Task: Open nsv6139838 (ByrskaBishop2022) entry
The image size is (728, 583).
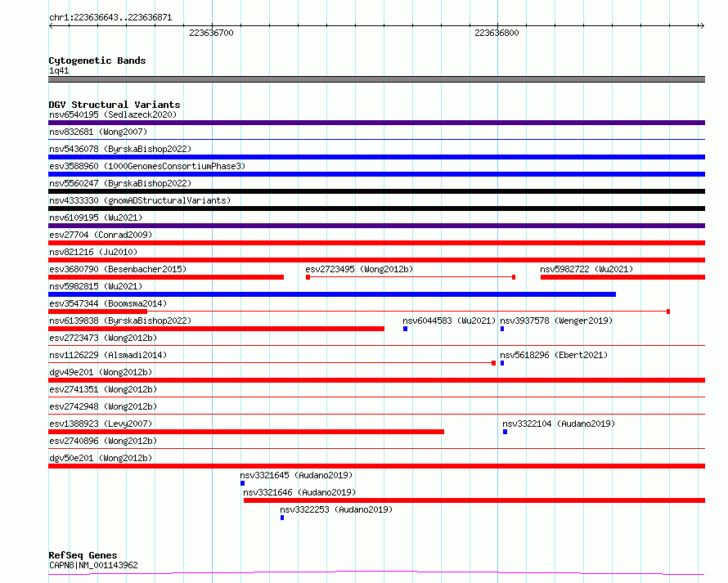Action: pyautogui.click(x=120, y=321)
